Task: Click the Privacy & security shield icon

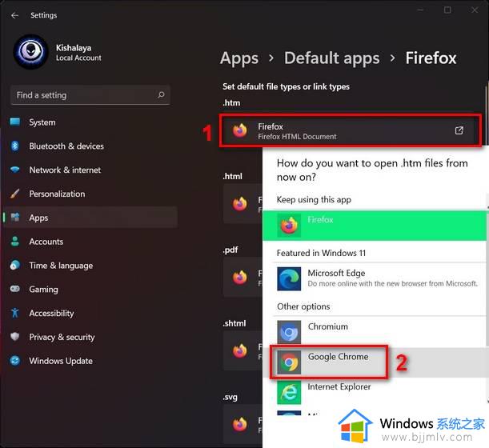Action: point(14,337)
